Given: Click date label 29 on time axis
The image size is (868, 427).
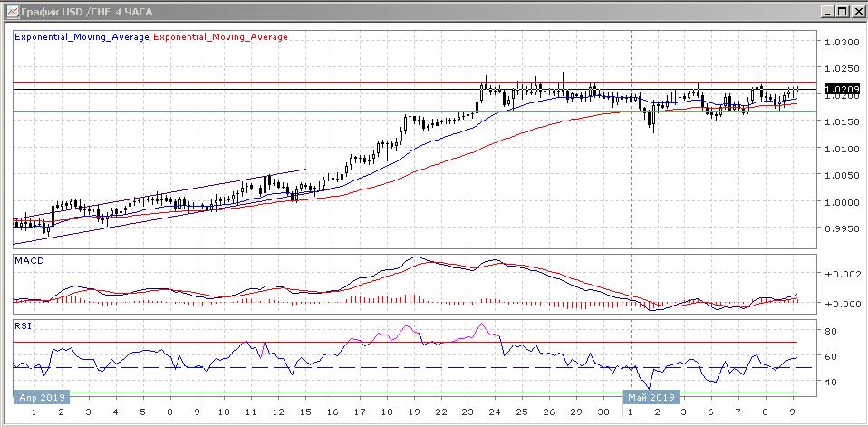Looking at the screenshot, I should pos(576,412).
